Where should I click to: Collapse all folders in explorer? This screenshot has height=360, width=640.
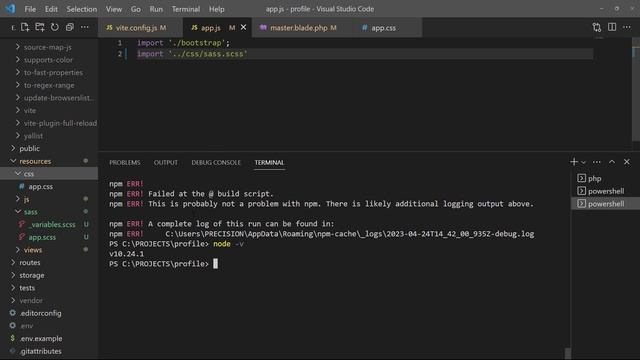[x=70, y=27]
